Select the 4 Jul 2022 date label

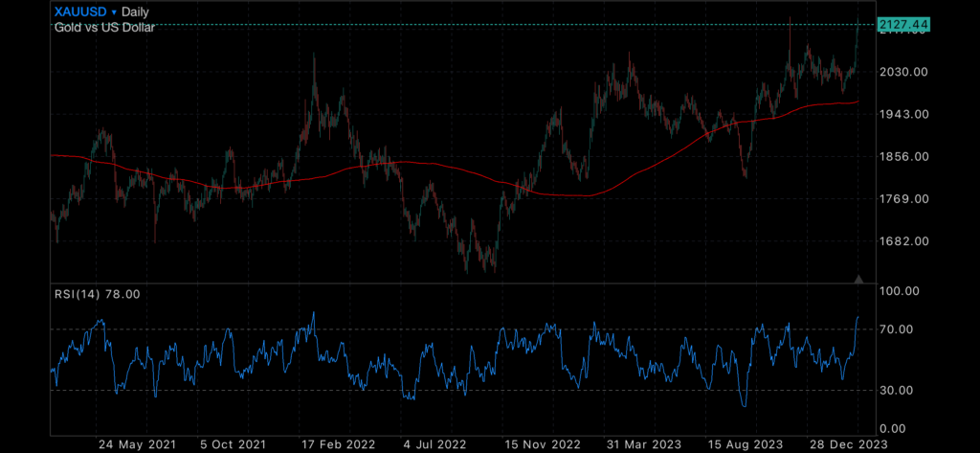click(435, 445)
